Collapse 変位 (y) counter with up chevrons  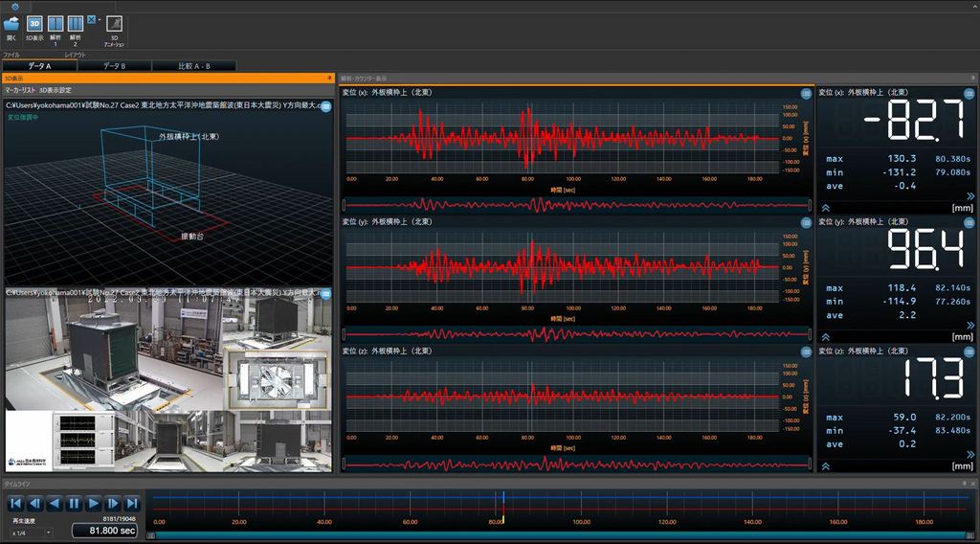coord(826,337)
